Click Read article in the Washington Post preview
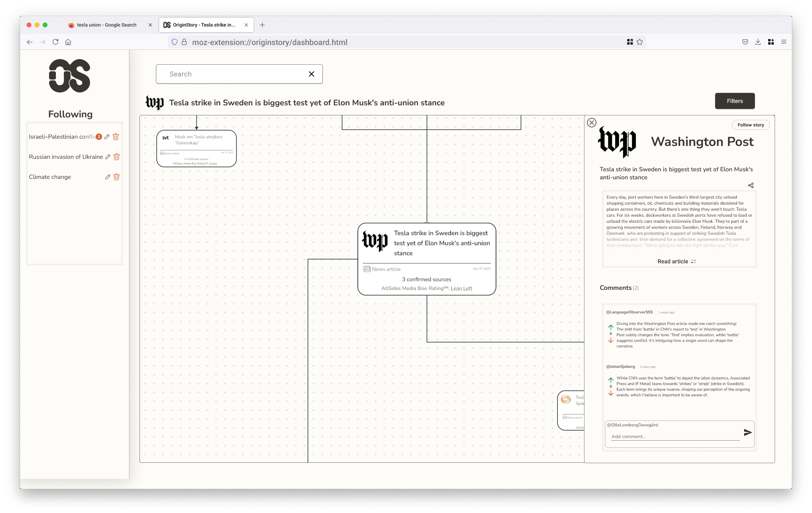The width and height of the screenshot is (812, 513). tap(673, 261)
